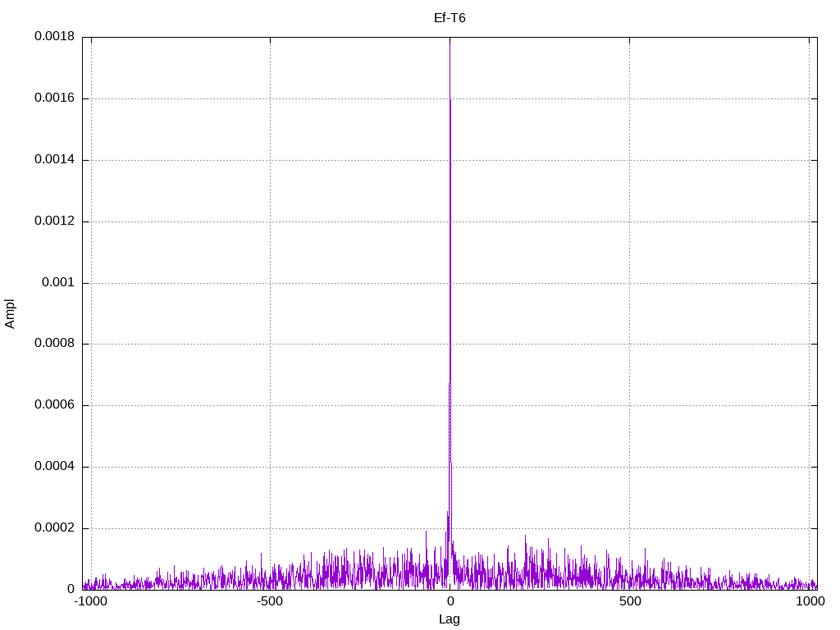The image size is (840, 630).
Task: Click y-axis tick label 0.0002
Action: [55, 527]
